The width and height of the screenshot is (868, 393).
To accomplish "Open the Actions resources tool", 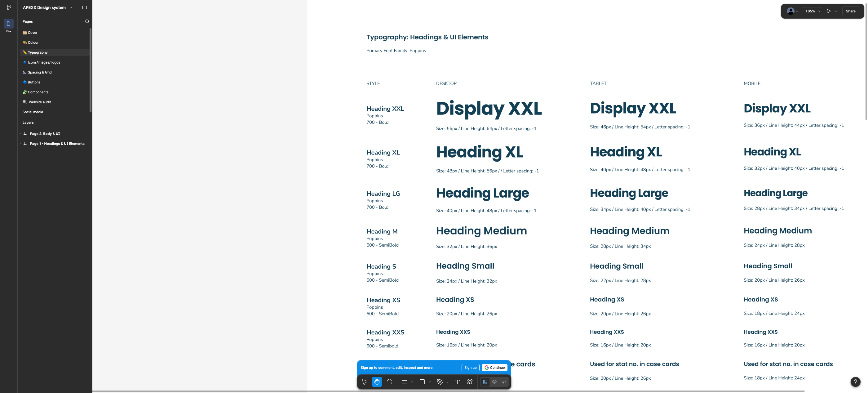I will 470,382.
